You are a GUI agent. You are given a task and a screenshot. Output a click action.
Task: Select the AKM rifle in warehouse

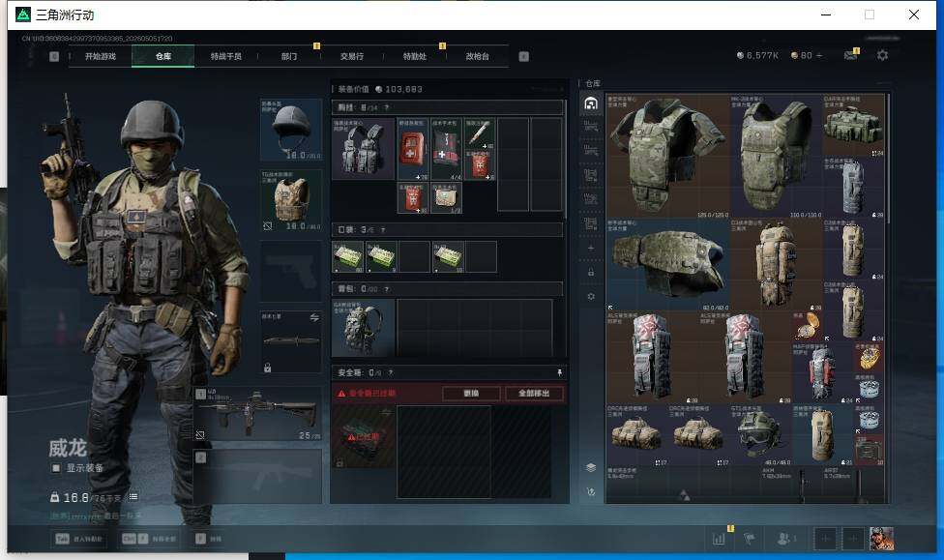[x=792, y=485]
